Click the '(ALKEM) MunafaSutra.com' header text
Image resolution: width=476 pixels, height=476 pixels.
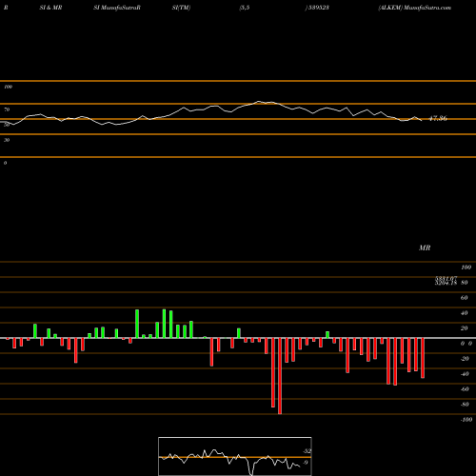(415, 8)
